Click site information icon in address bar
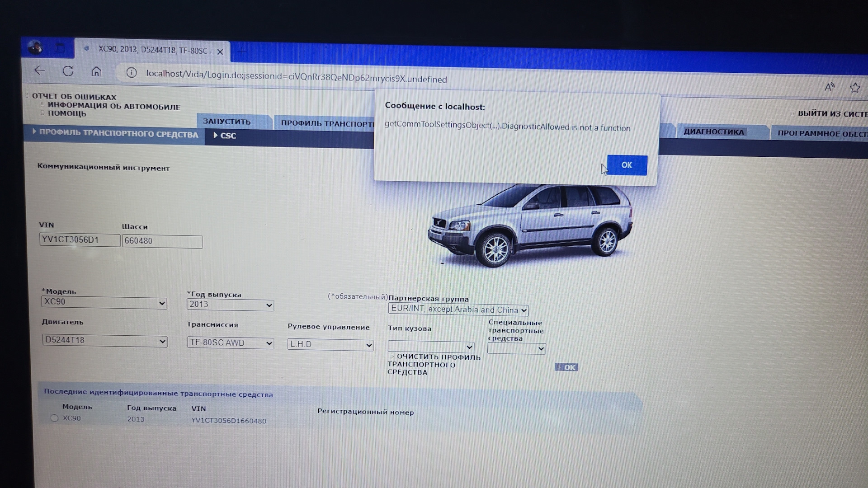 pos(131,73)
